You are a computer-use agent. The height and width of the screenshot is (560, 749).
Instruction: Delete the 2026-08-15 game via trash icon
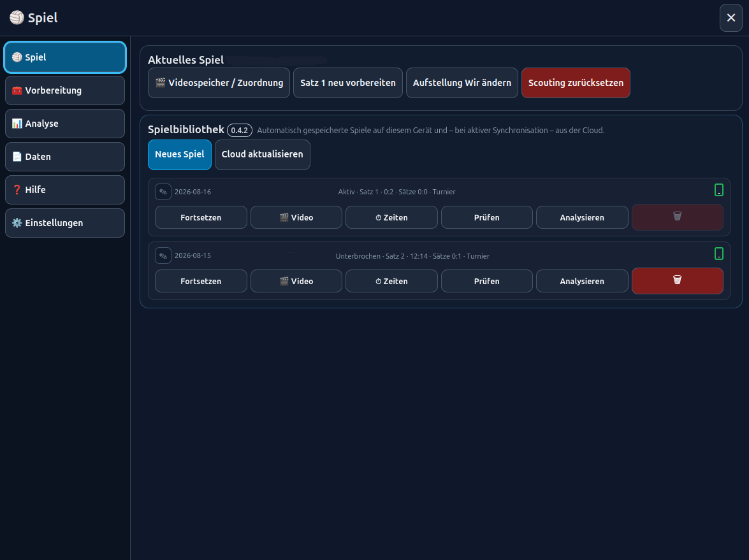click(678, 281)
